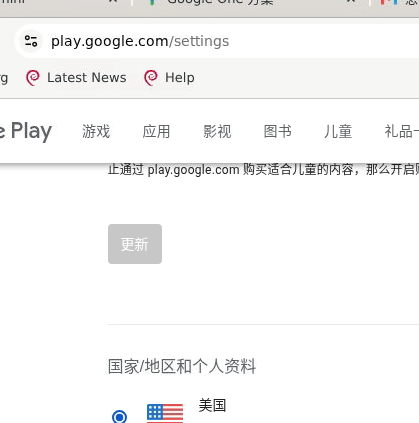
Task: Switch to the 应用 tab
Action: coord(156,131)
